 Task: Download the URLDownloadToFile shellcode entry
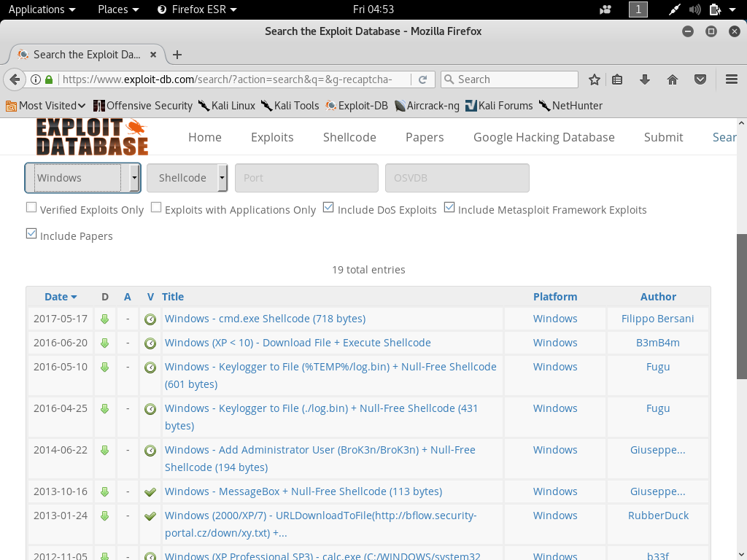point(105,516)
